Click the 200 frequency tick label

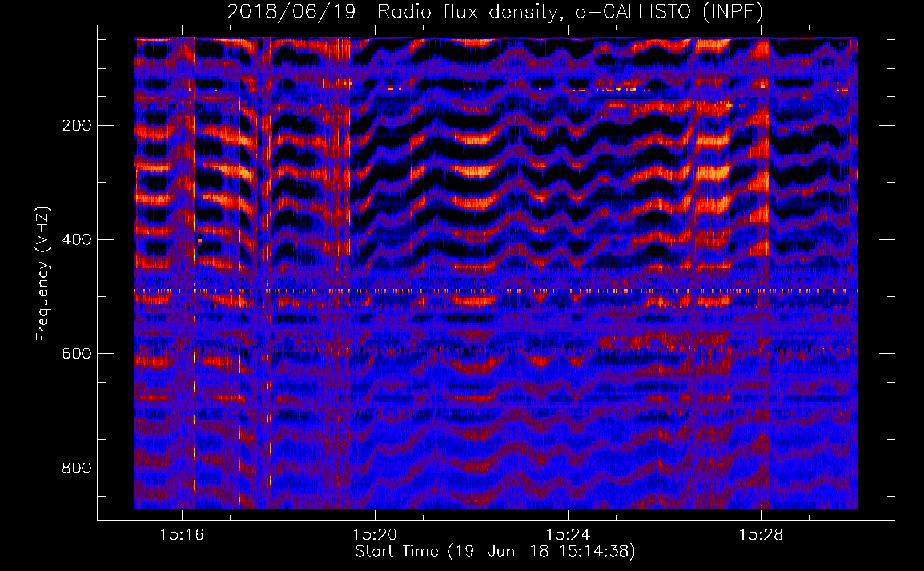(77, 126)
